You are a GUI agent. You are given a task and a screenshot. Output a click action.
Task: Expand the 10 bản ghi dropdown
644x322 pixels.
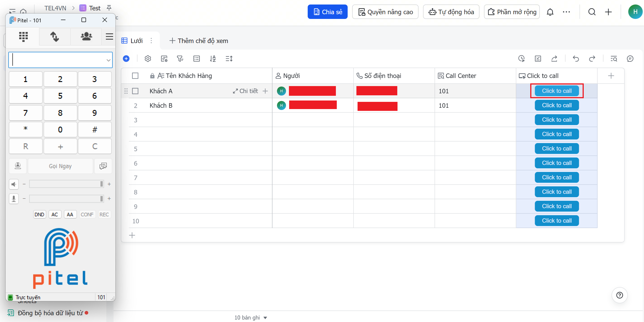pos(265,318)
